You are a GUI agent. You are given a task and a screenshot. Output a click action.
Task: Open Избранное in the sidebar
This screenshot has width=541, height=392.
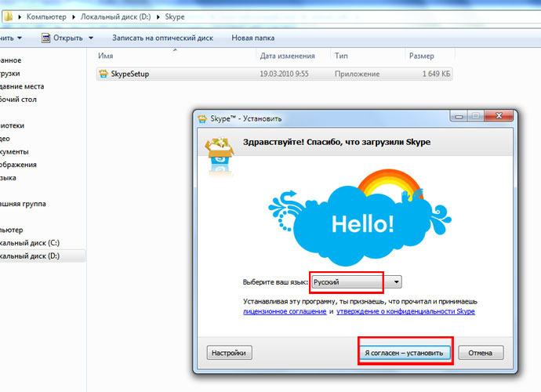coord(11,60)
